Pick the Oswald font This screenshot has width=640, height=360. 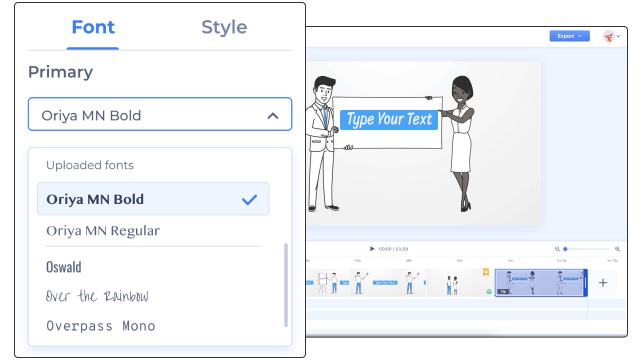click(x=64, y=267)
